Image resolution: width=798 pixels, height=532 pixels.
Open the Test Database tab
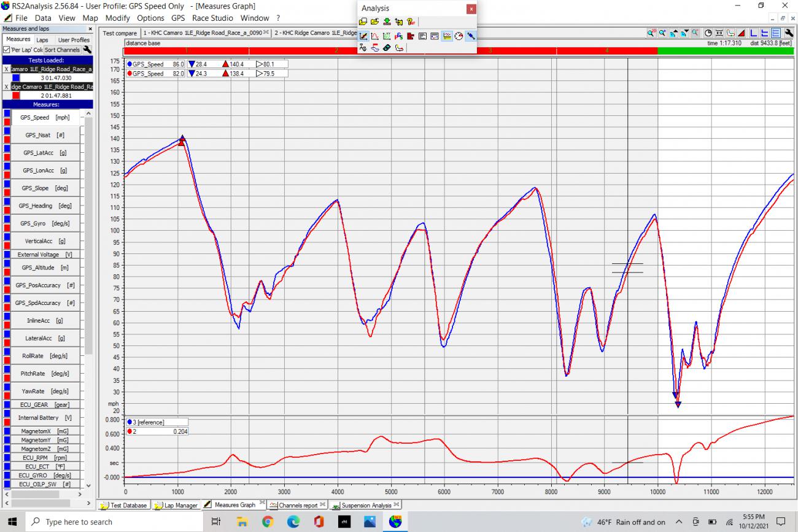point(124,505)
